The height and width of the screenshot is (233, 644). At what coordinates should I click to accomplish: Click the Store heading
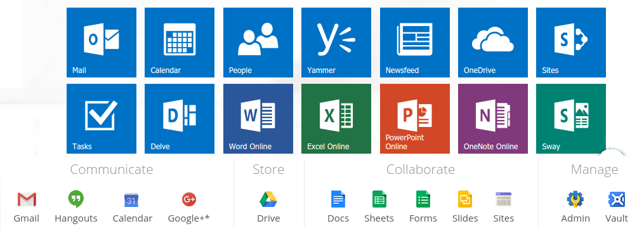268,170
